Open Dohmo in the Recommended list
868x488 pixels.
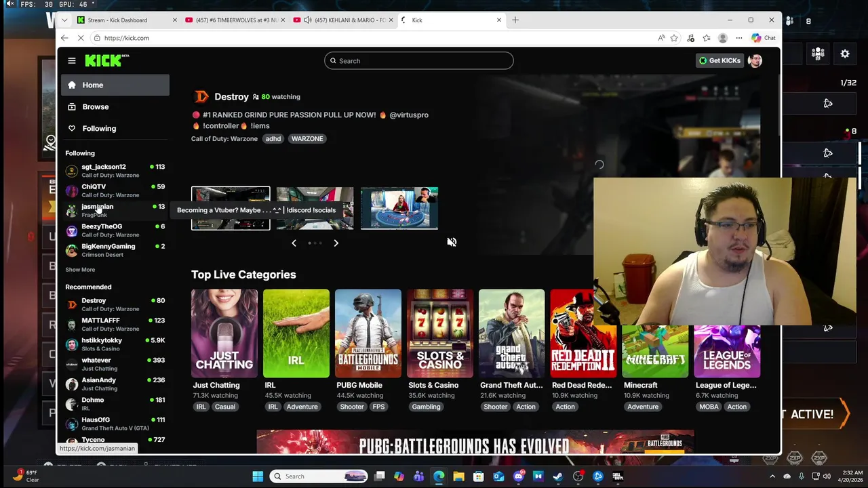[x=115, y=404]
